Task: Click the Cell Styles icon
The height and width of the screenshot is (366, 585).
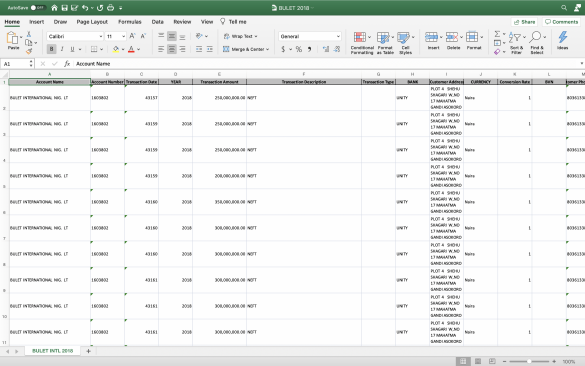Action: point(403,38)
